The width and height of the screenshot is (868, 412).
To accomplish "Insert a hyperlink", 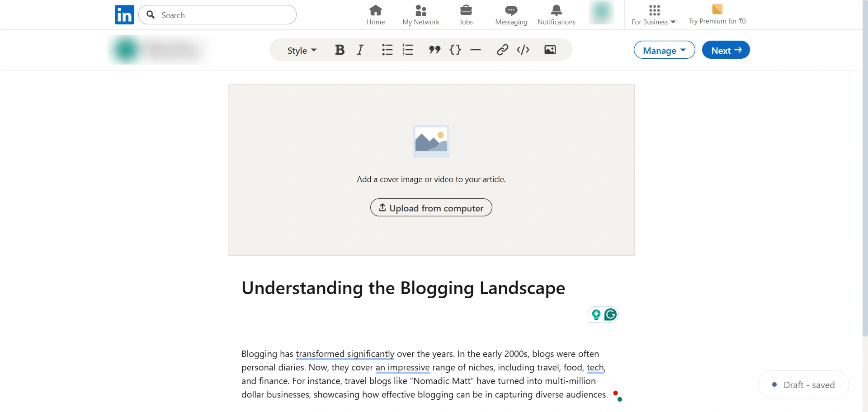I will (502, 50).
